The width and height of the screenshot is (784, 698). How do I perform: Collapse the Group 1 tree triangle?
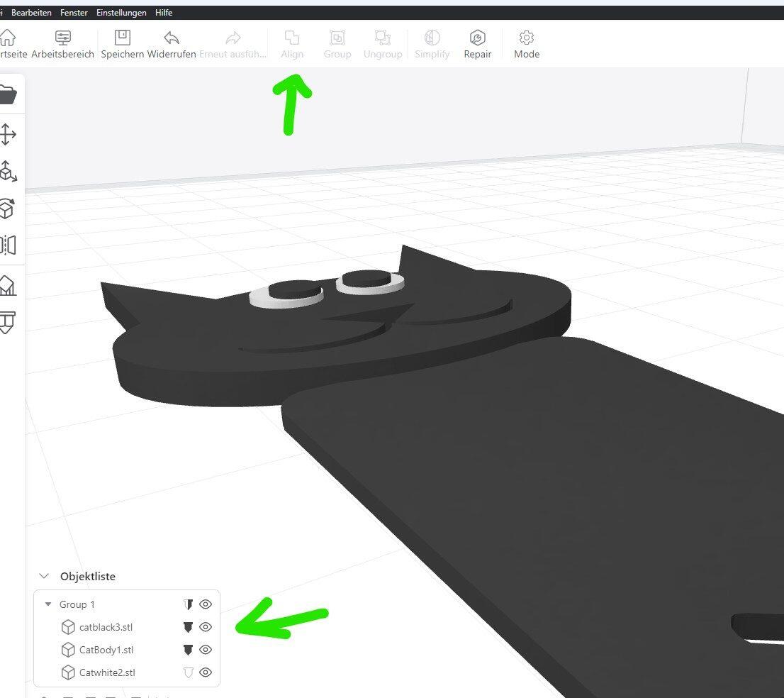point(48,604)
